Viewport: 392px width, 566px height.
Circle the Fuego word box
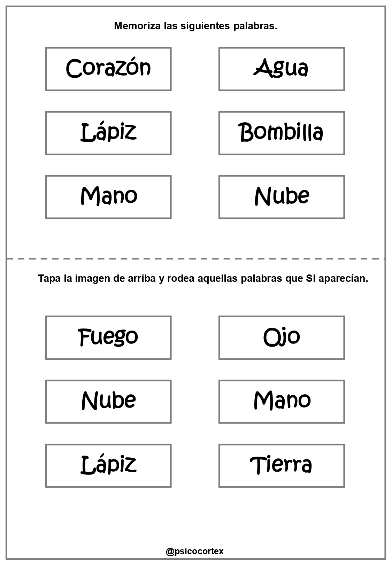[108, 338]
